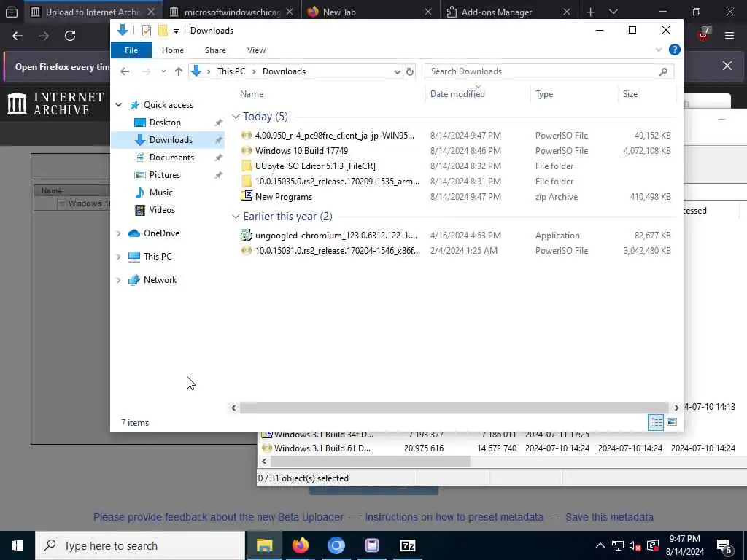Sort by Name column header
The width and height of the screenshot is (747, 560).
252,94
